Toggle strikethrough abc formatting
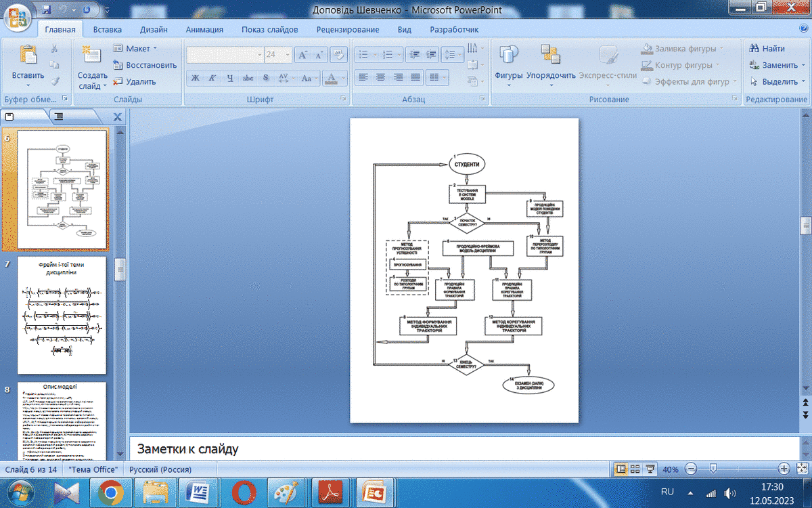Screen dimensions: 812x508 248,77
